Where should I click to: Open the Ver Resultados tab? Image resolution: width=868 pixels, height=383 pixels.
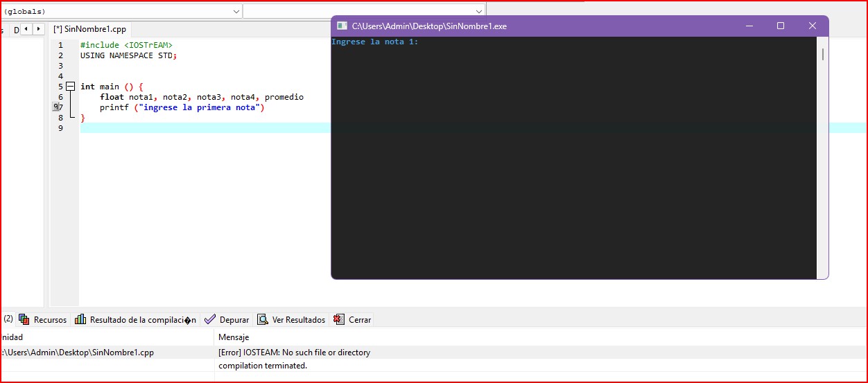298,320
